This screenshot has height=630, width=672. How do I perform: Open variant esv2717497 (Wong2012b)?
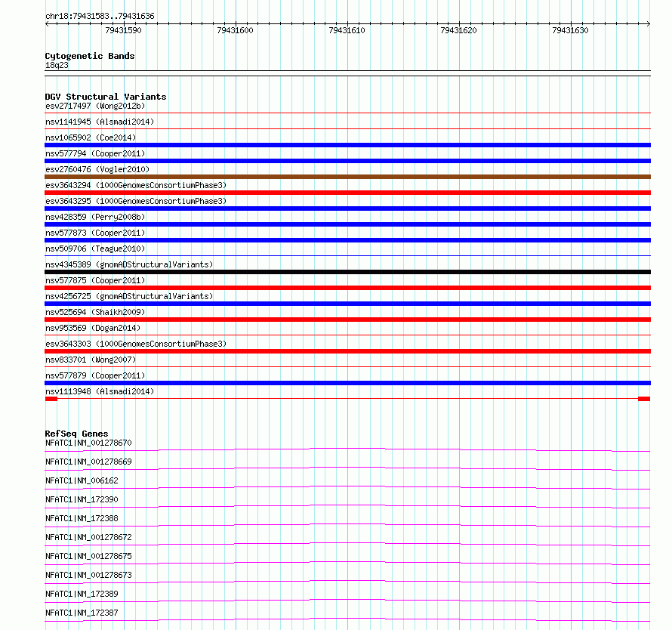(95, 106)
